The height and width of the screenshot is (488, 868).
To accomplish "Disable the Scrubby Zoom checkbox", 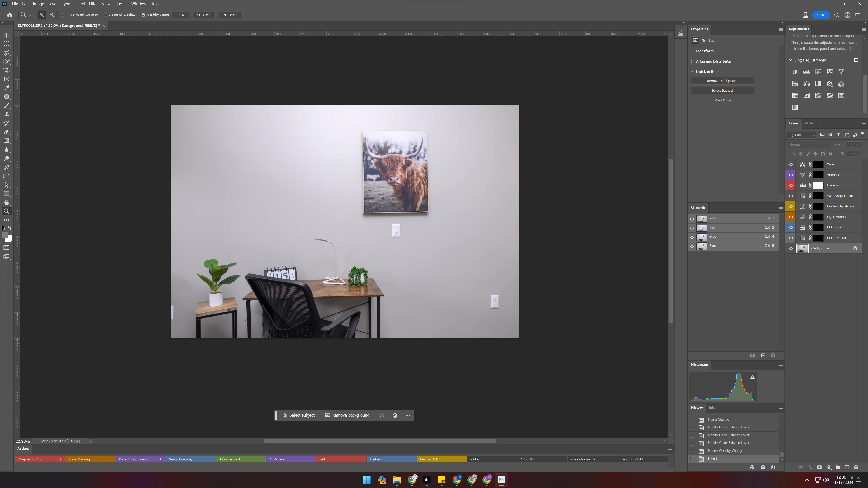I will click(143, 15).
